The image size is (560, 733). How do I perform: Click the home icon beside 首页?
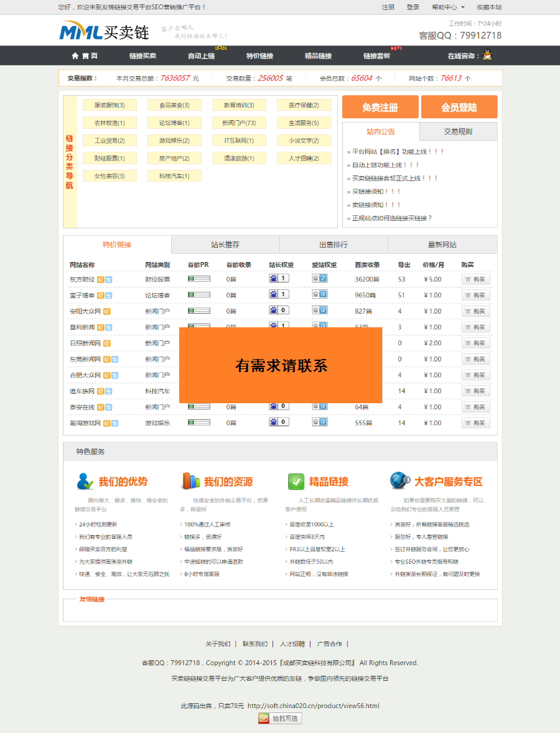pos(75,55)
